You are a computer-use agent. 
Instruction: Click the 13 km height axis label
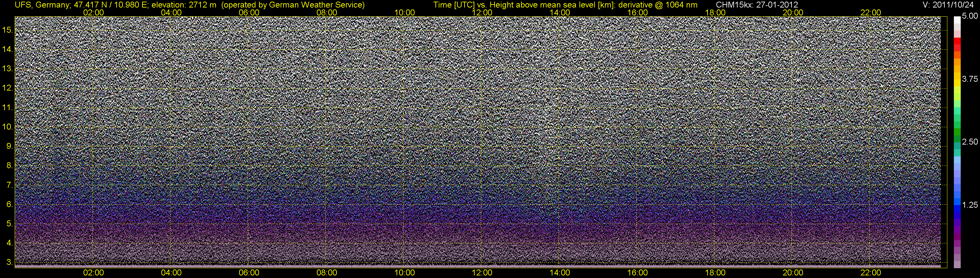click(7, 69)
